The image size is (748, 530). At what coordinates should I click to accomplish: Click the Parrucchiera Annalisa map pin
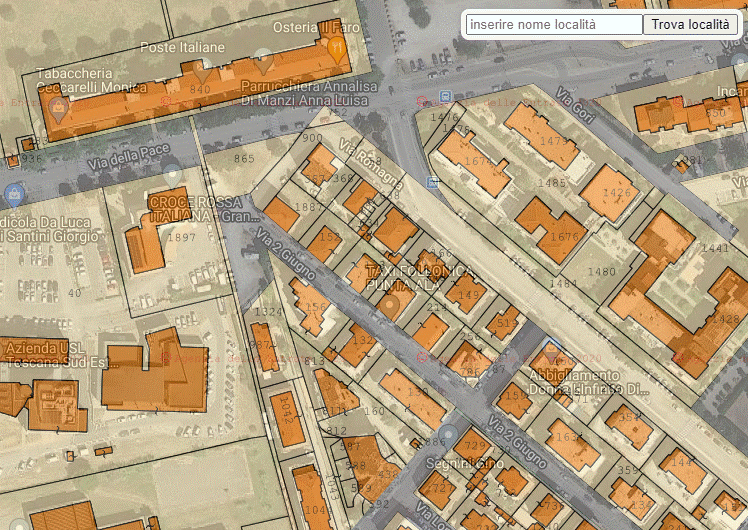263,59
